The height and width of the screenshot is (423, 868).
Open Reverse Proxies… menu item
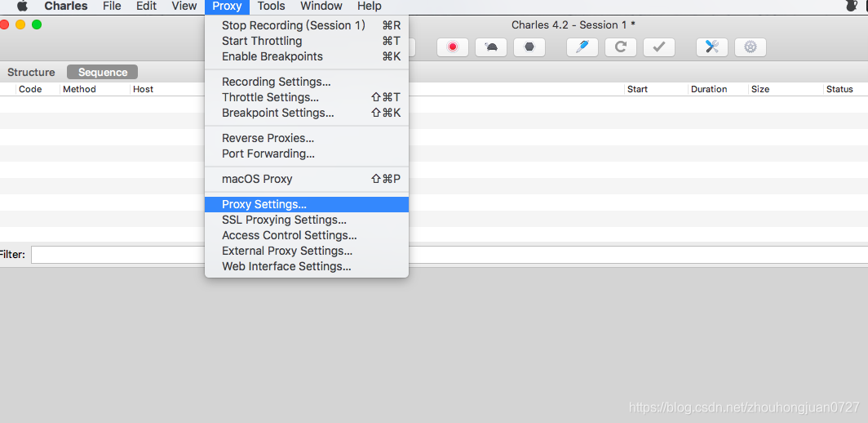coord(307,138)
